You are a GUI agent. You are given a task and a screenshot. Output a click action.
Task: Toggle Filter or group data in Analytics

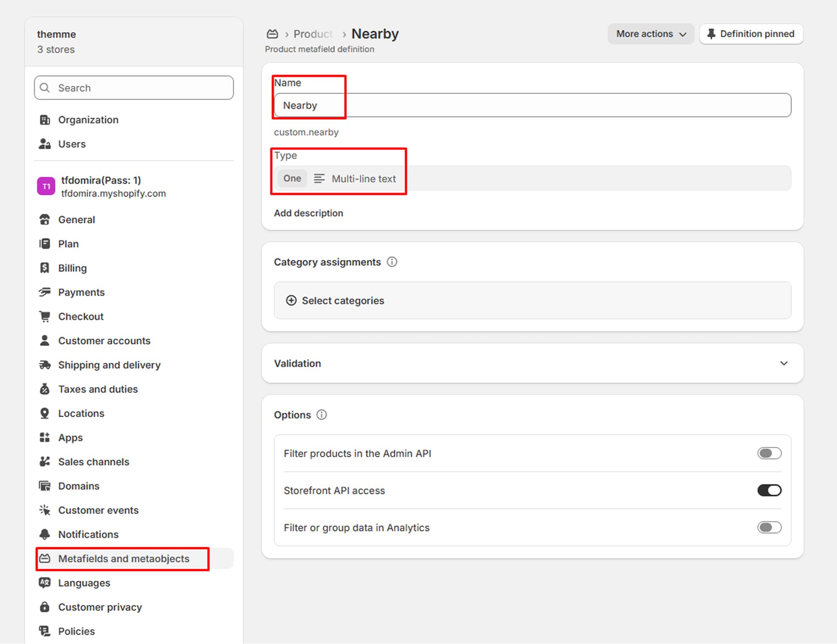[769, 527]
